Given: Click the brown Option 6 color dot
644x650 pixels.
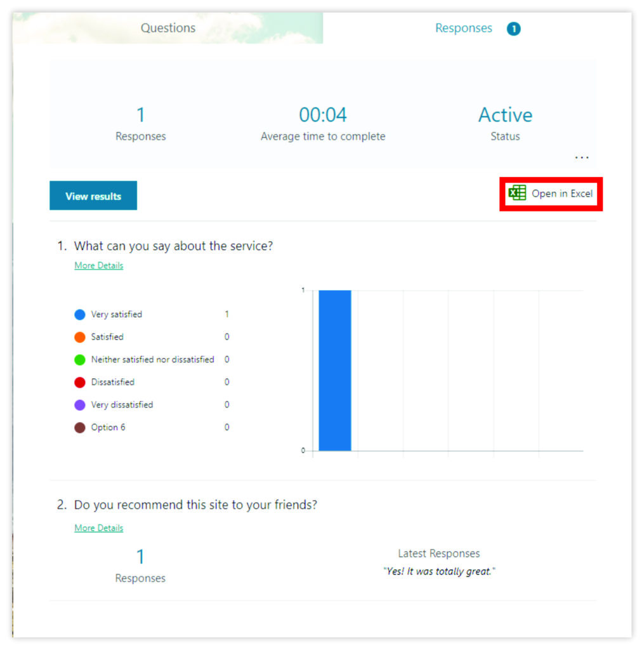Looking at the screenshot, I should coord(80,427).
